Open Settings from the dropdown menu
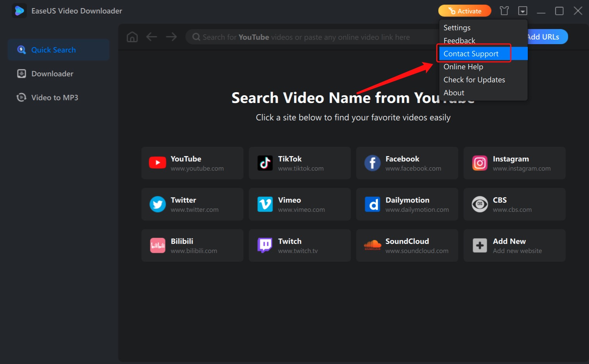This screenshot has height=364, width=589. tap(483, 27)
